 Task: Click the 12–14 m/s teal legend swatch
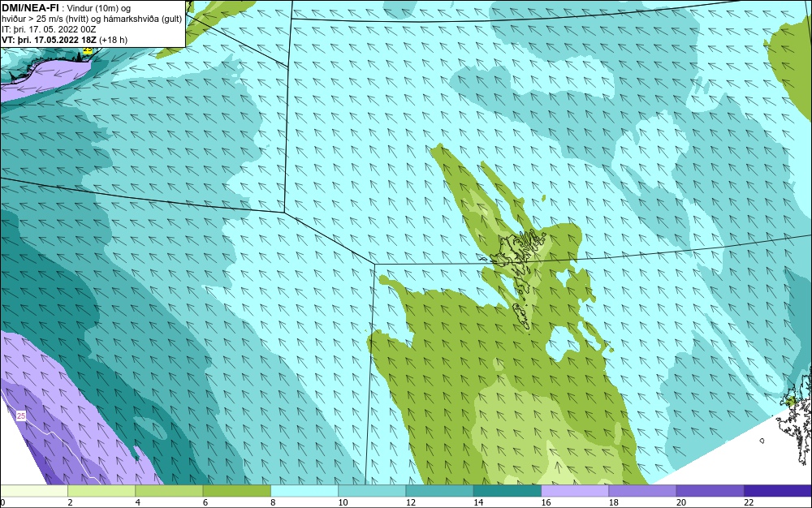click(439, 491)
